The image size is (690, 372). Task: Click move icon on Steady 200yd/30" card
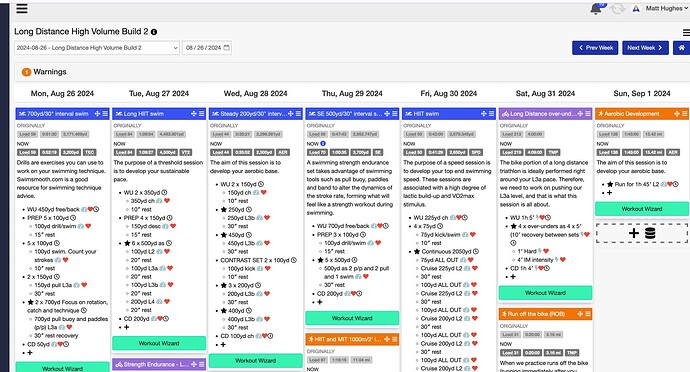click(290, 114)
